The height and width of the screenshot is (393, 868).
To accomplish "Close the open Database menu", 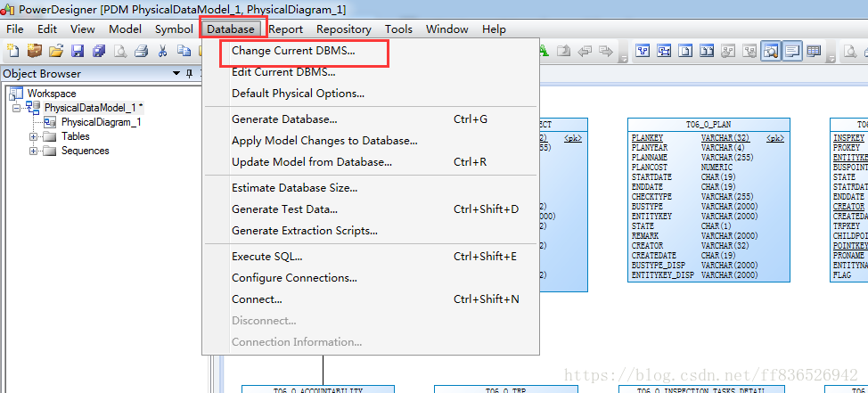I will [231, 29].
